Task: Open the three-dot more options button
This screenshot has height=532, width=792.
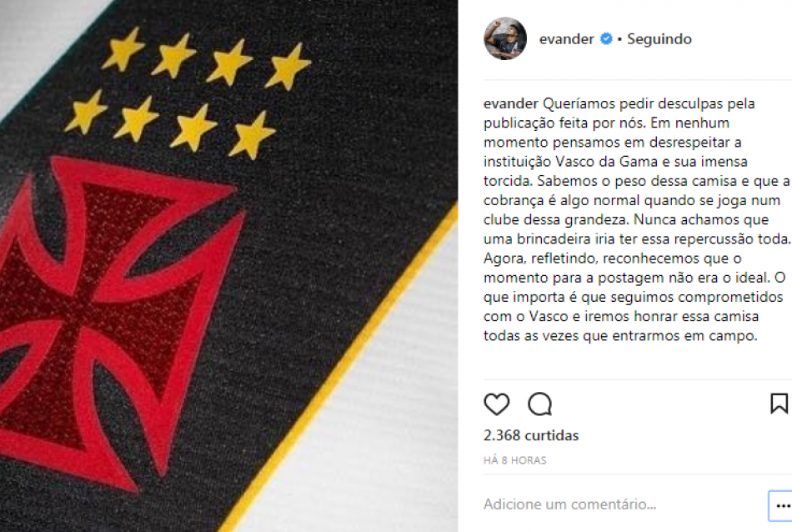Action: point(782,505)
